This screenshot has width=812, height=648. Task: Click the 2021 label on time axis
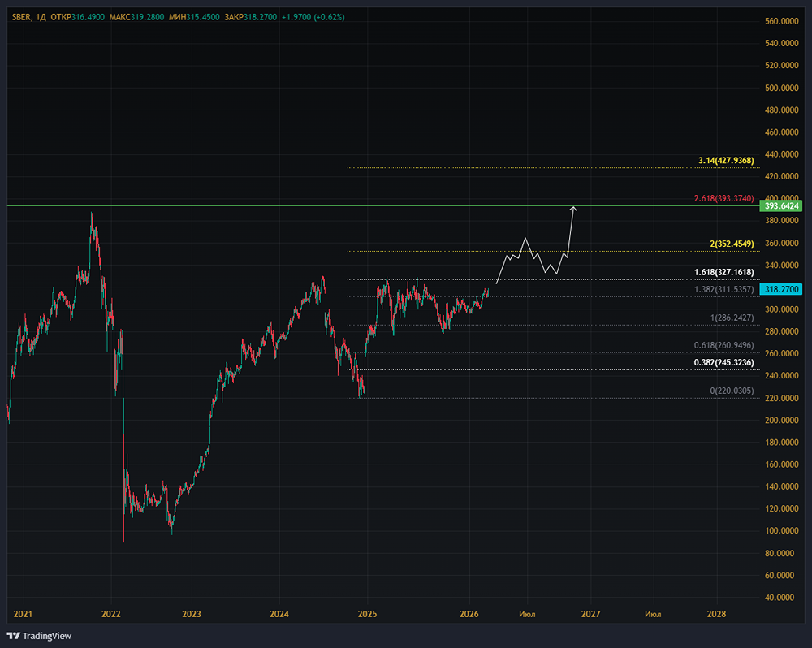coord(23,614)
